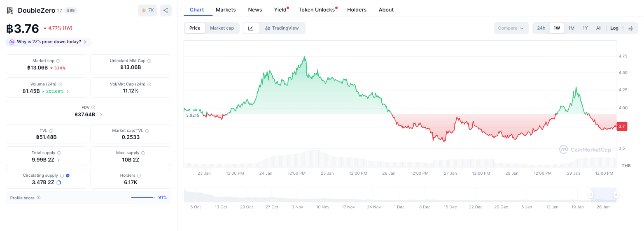
Task: Set chart range to 1Y
Action: (x=585, y=28)
